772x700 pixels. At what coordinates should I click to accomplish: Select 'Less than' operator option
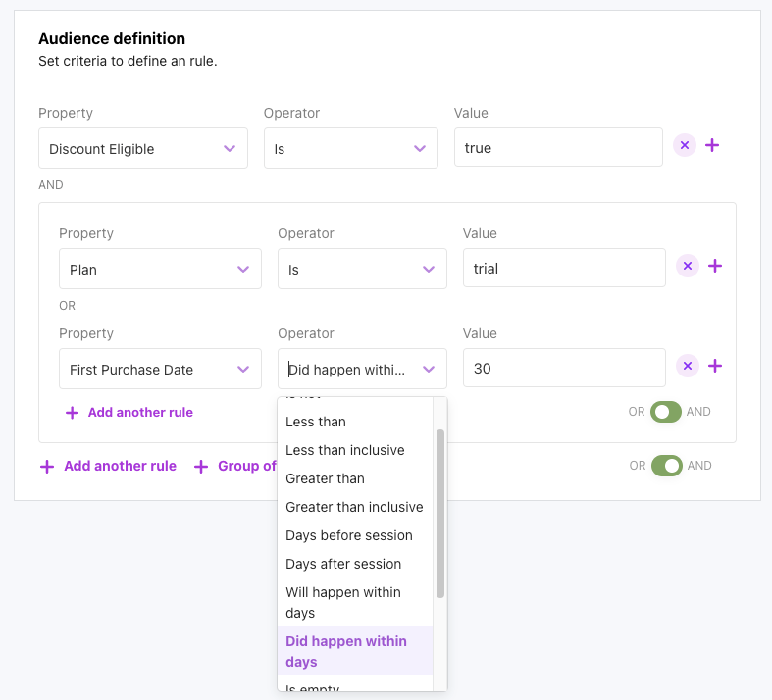pyautogui.click(x=316, y=422)
